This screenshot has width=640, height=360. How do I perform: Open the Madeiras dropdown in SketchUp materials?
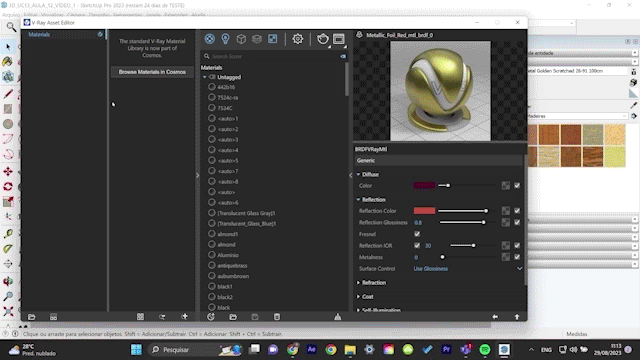578,116
